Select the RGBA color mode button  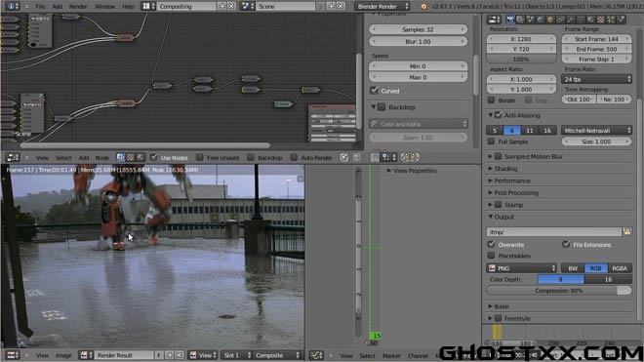click(x=620, y=268)
